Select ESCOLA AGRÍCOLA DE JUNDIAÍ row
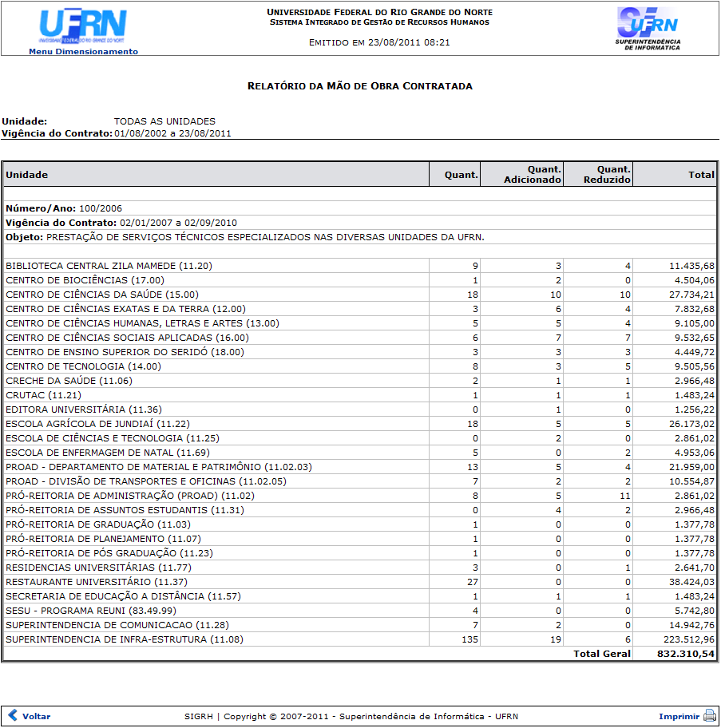Viewport: 721px width, 728px height. (x=360, y=425)
